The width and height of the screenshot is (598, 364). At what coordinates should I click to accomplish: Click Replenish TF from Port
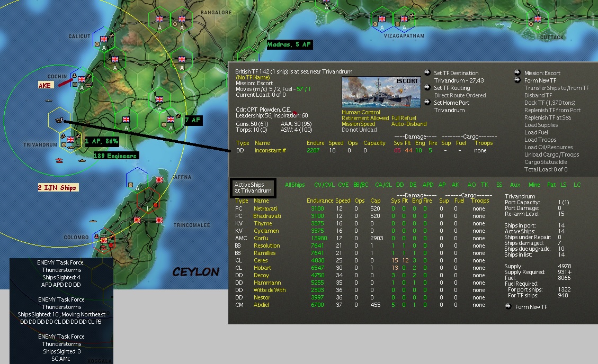[x=552, y=110]
